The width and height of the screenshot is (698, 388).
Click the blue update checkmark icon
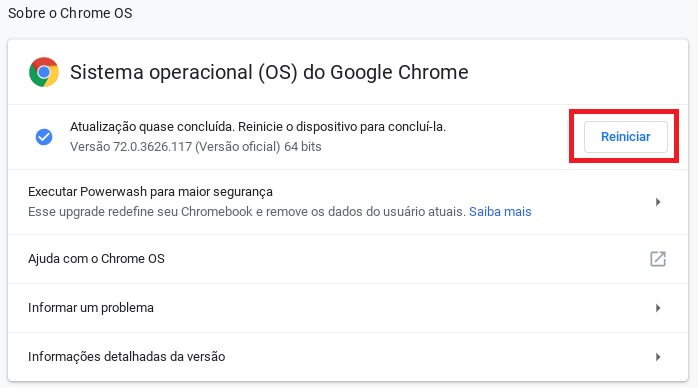click(x=44, y=137)
